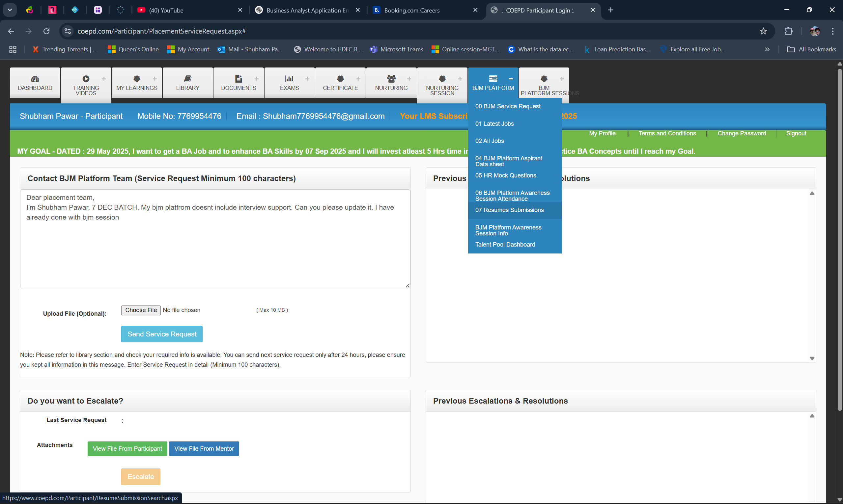Click the Nurturing people group icon

click(391, 79)
